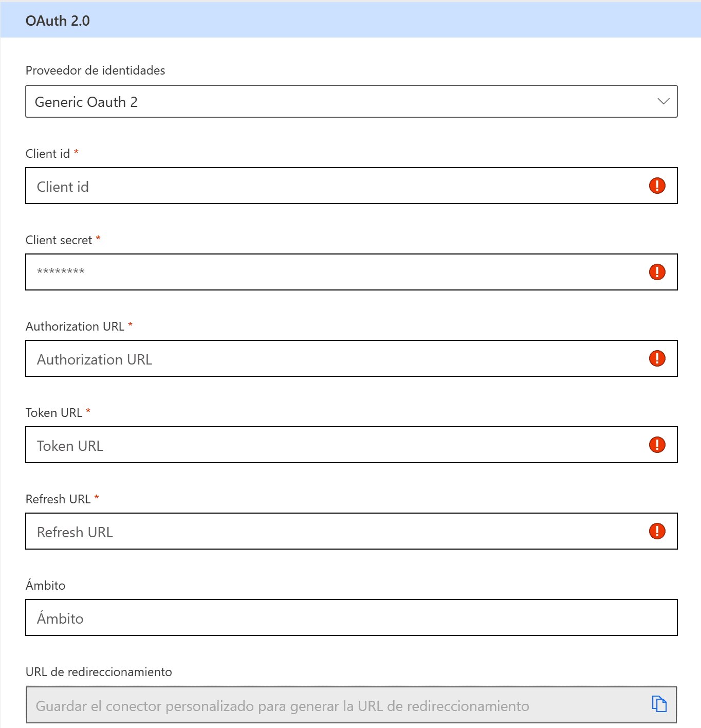This screenshot has width=701, height=728.
Task: Click the disabled redirect URL field
Action: [x=352, y=705]
